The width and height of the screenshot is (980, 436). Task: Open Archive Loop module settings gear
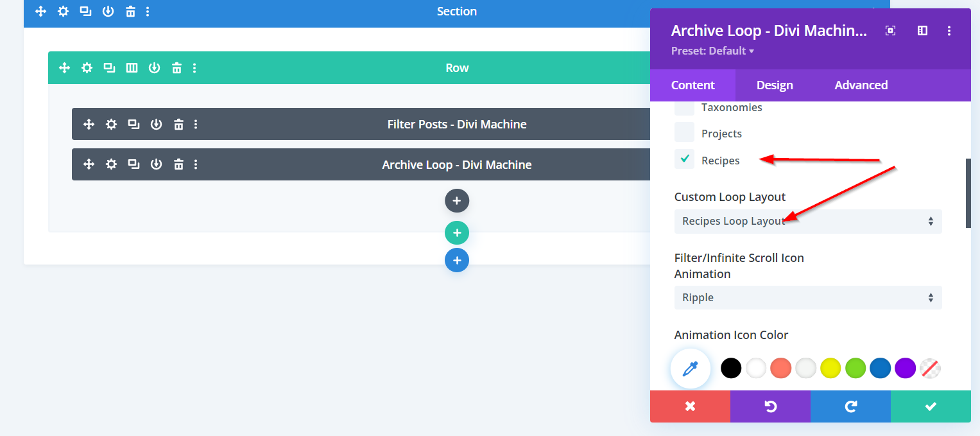click(x=111, y=165)
